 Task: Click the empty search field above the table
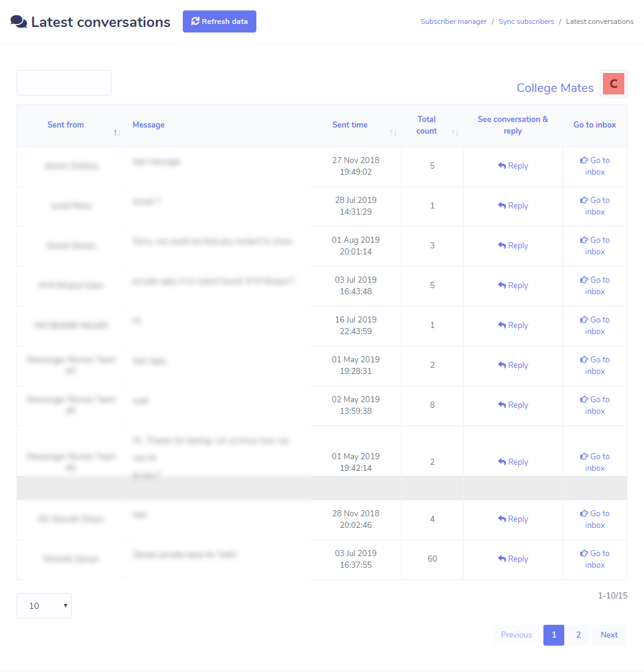(64, 82)
